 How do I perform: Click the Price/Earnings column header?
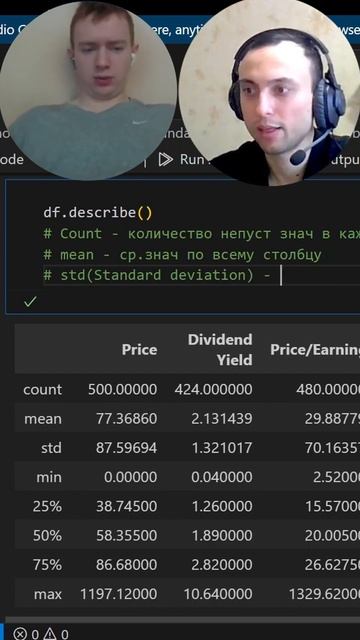[x=315, y=350]
